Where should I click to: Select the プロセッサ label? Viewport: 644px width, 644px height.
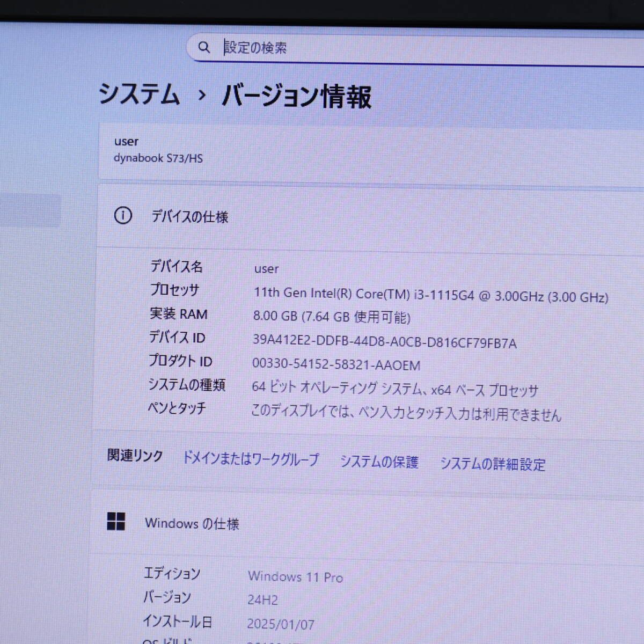pos(174,290)
